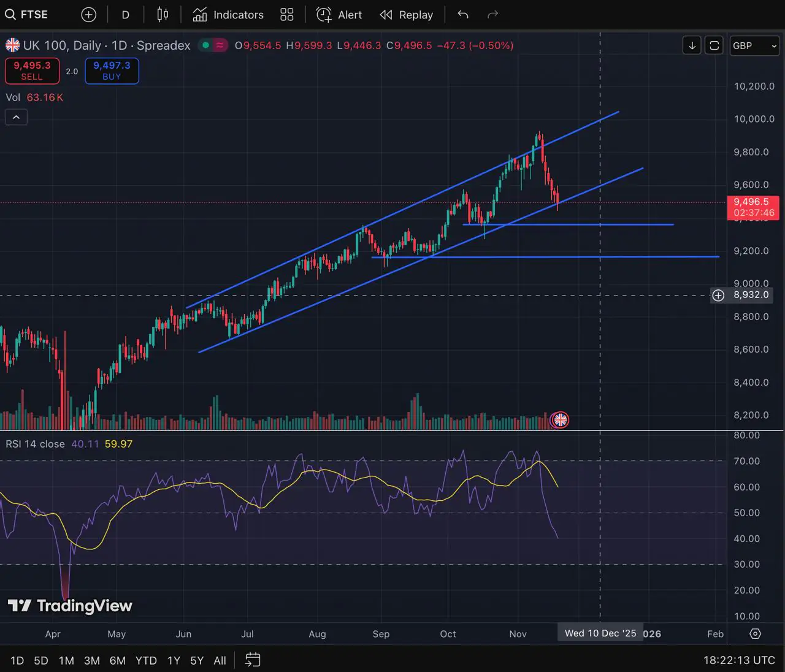Open the Indicators panel
This screenshot has height=672, width=785.
pos(228,15)
